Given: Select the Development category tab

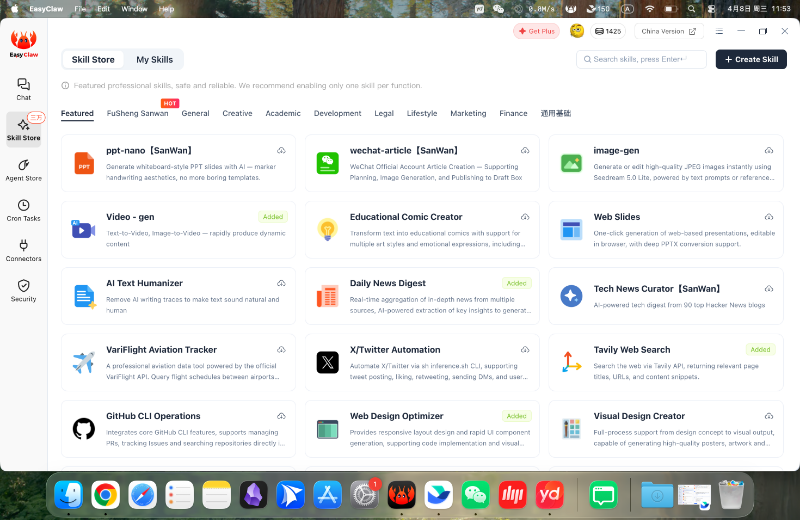Looking at the screenshot, I should pos(337,113).
